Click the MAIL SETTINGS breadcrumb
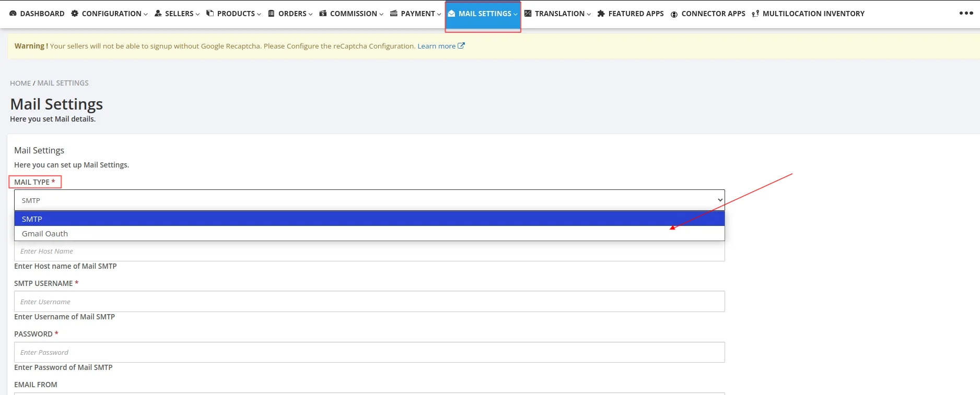This screenshot has width=980, height=395. (x=63, y=83)
